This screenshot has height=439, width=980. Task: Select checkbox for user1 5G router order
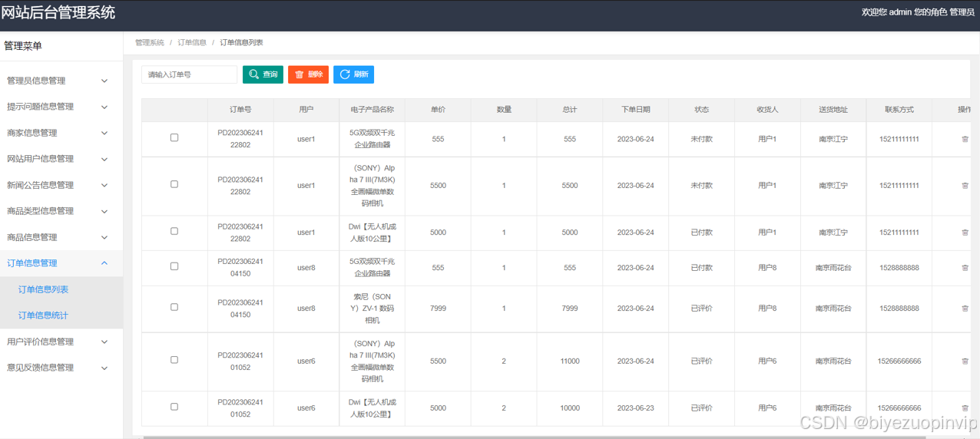pyautogui.click(x=174, y=138)
